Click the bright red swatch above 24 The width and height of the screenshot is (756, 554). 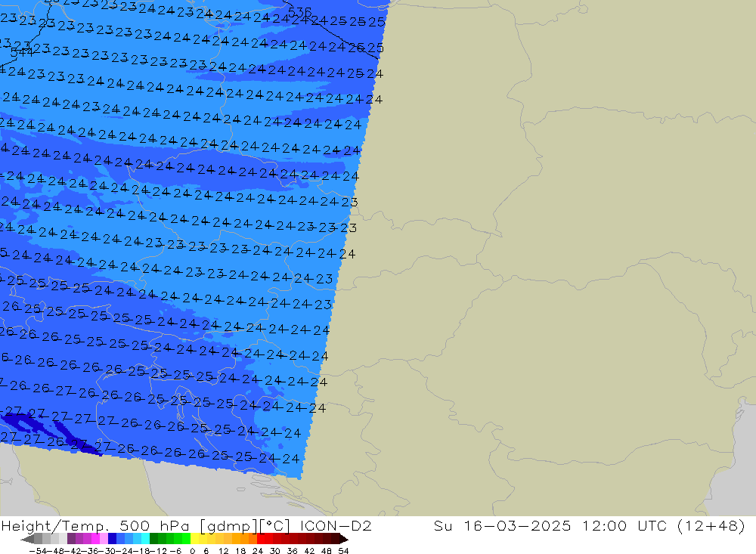click(261, 539)
